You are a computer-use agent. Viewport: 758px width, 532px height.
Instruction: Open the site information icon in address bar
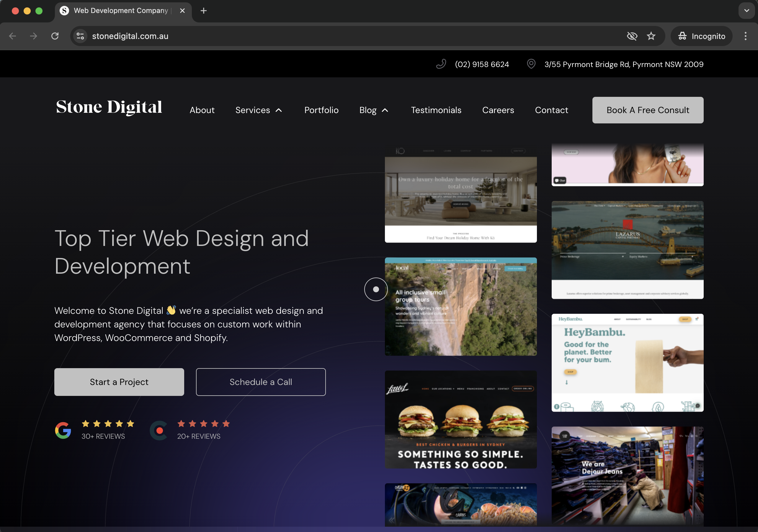(80, 36)
